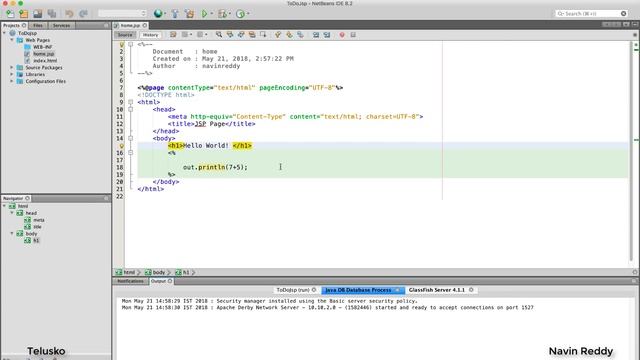The width and height of the screenshot is (640, 360).
Task: Open dropdown arrow beside Profile Project
Action: point(248,13)
